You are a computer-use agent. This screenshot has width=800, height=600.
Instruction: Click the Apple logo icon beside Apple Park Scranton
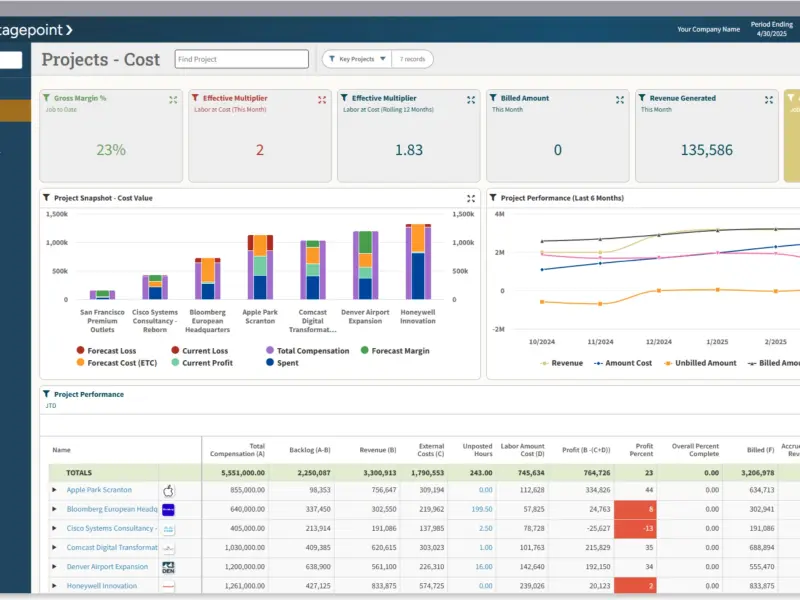pyautogui.click(x=168, y=490)
